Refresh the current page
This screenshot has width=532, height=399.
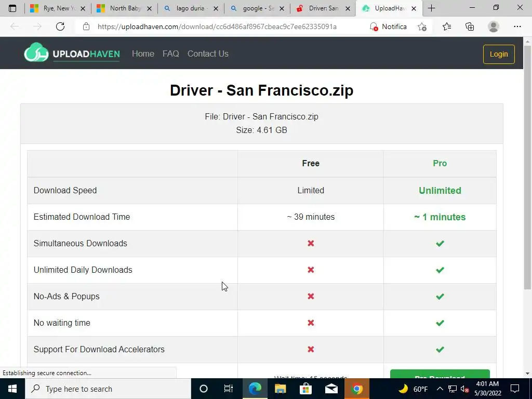pos(60,26)
